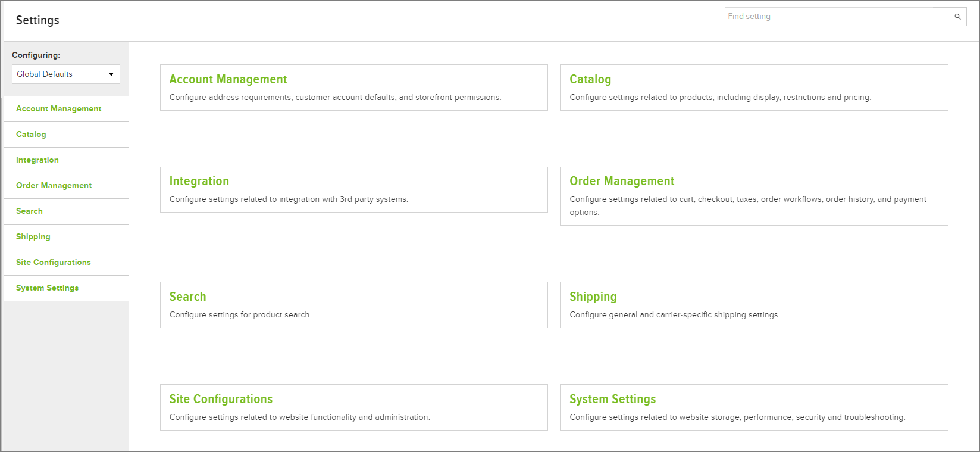Click the Integration card heading
Image resolution: width=980 pixels, height=452 pixels.
(x=199, y=181)
